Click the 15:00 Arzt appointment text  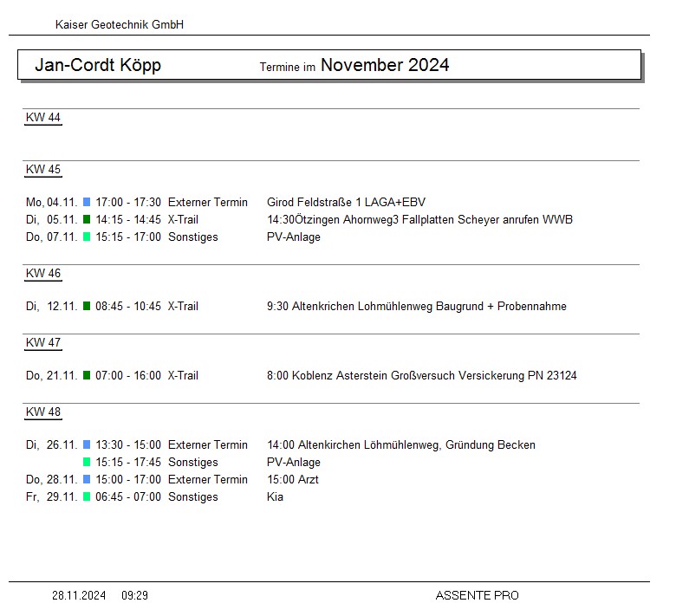(x=292, y=480)
